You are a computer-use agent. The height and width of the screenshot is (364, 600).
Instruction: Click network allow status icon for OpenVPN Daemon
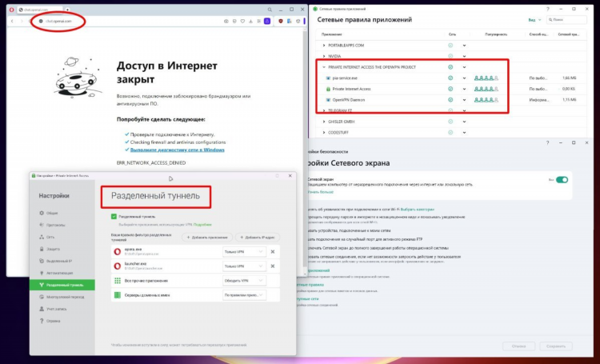click(450, 100)
